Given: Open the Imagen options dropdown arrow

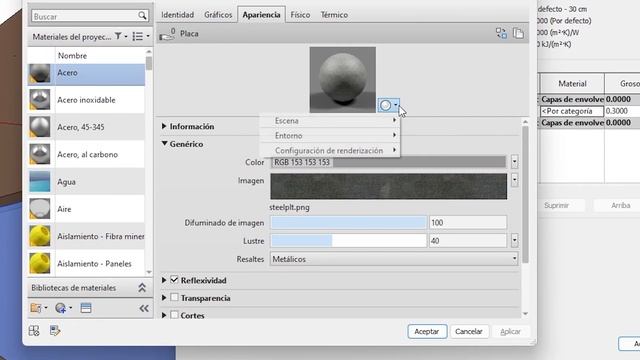Looking at the screenshot, I should pyautogui.click(x=514, y=180).
